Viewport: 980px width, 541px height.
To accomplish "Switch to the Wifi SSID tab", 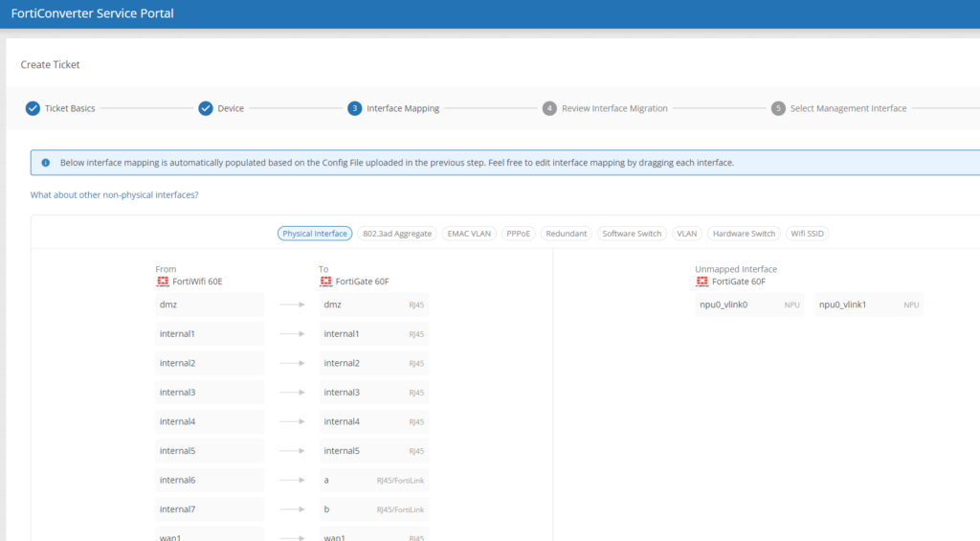I will coord(807,234).
